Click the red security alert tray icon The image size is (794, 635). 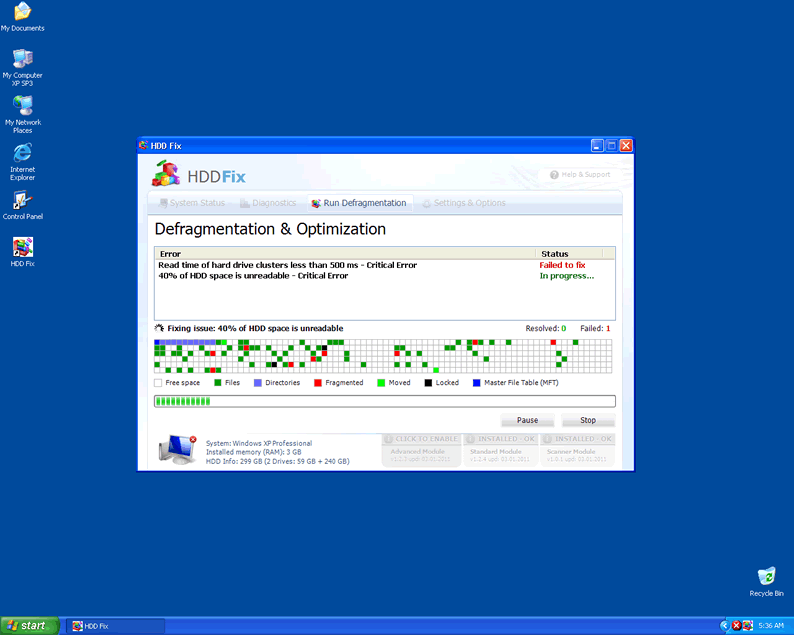click(x=736, y=625)
